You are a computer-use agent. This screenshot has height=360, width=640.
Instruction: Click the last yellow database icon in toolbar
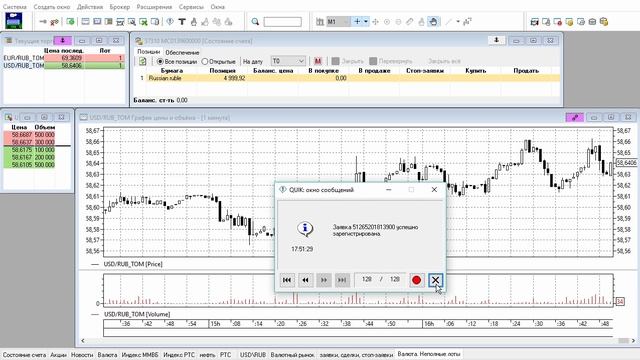[604, 22]
